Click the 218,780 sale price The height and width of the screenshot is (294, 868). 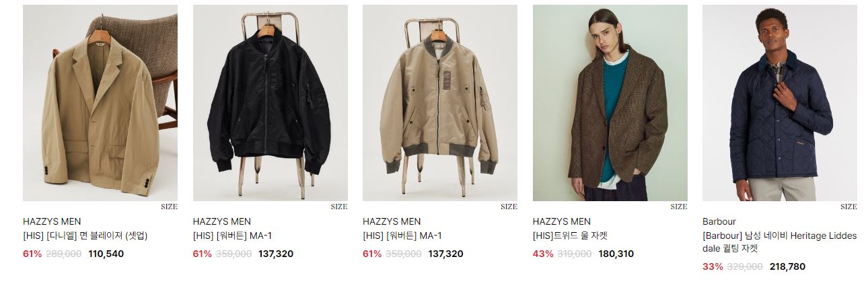787,267
